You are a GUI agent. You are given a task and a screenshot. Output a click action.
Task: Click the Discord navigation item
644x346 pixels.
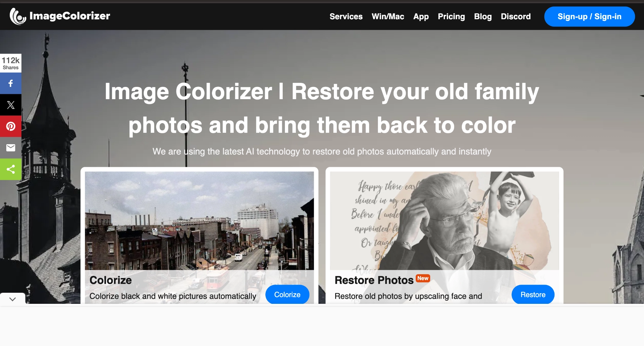tap(515, 16)
